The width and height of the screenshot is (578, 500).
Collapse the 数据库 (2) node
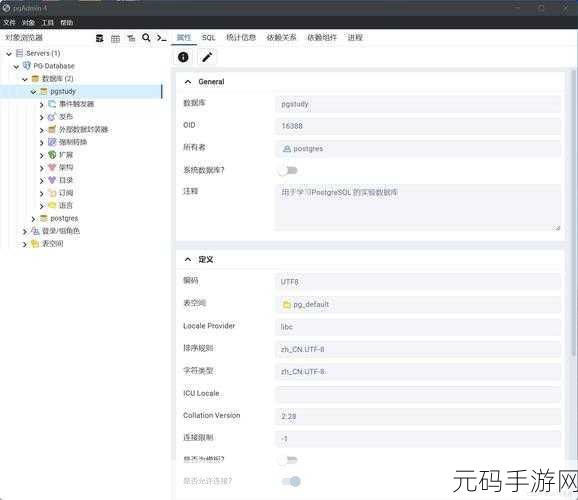click(25, 79)
